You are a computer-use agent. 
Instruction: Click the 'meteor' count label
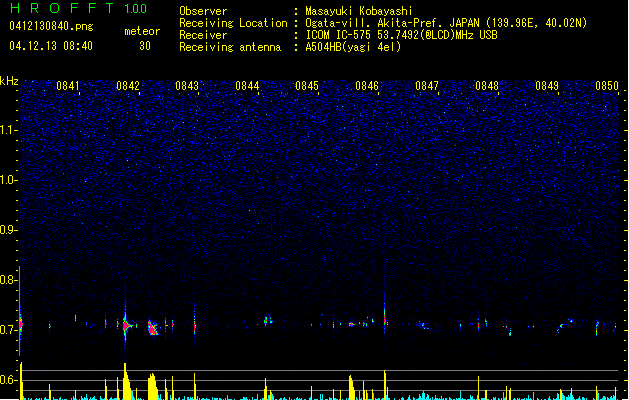[142, 31]
